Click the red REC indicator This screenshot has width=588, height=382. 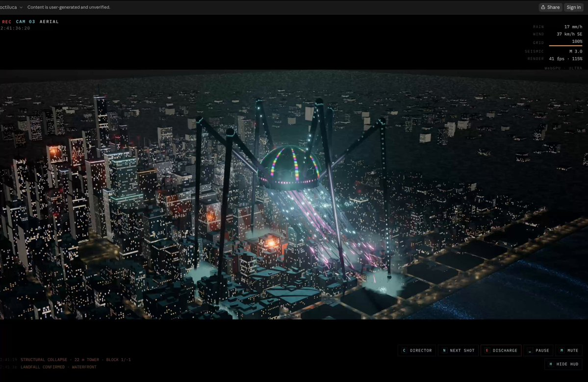(x=6, y=22)
